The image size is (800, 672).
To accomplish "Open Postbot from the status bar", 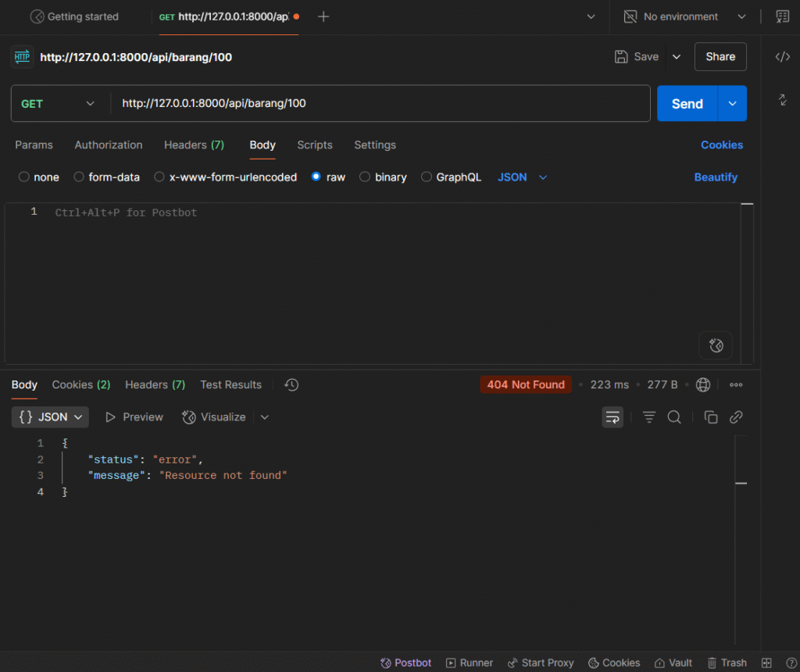I will [x=405, y=663].
